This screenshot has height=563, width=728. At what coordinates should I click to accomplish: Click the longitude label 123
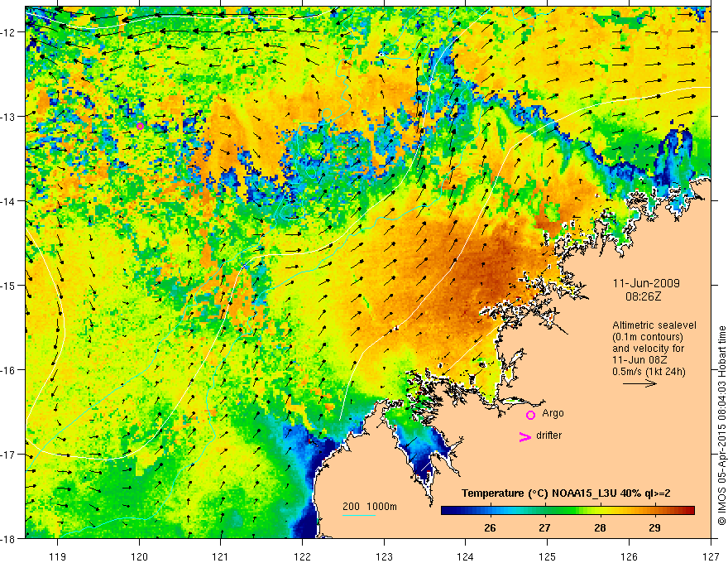384,556
